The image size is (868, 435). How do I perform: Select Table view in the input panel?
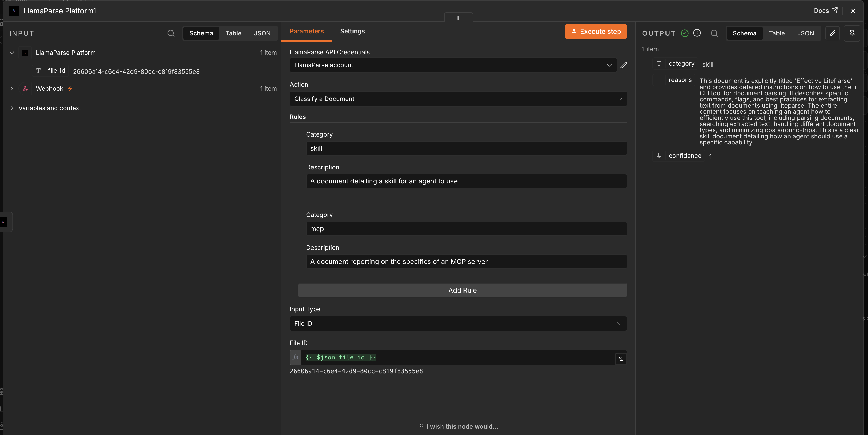point(234,33)
